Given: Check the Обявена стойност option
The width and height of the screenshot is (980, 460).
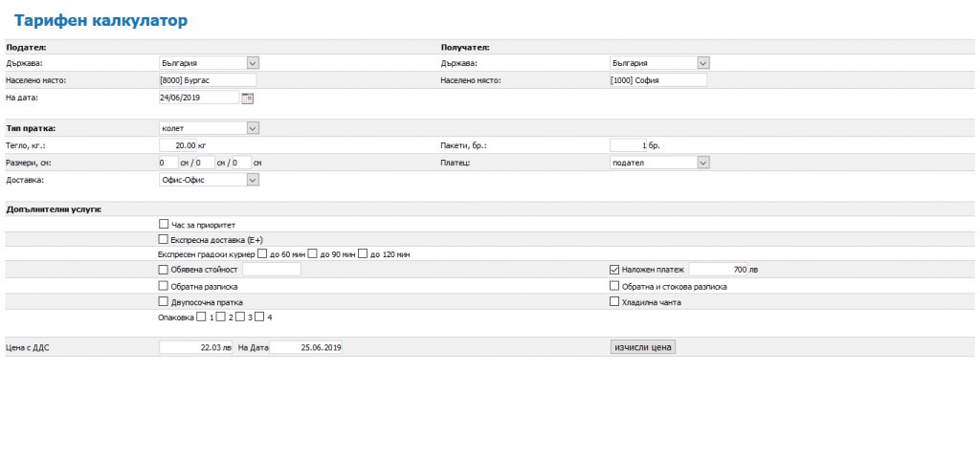Looking at the screenshot, I should click(163, 270).
